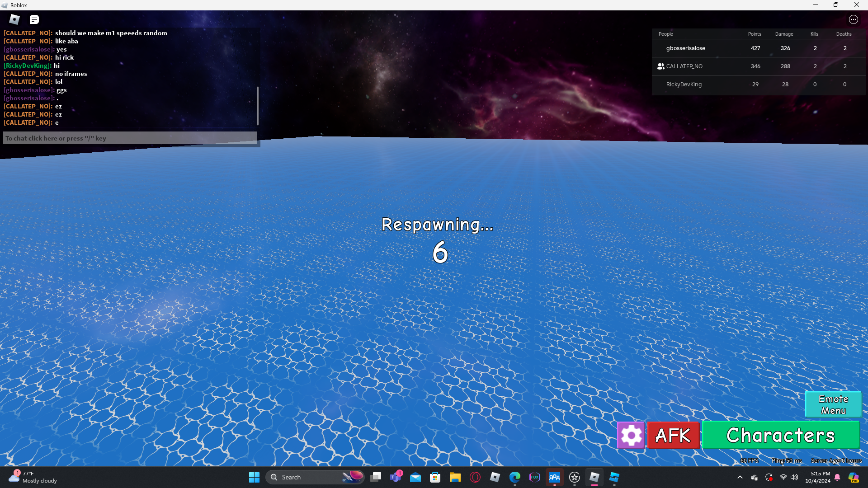Click CALLATEP_NO's 346 points value
This screenshot has height=488, width=868.
coord(755,66)
